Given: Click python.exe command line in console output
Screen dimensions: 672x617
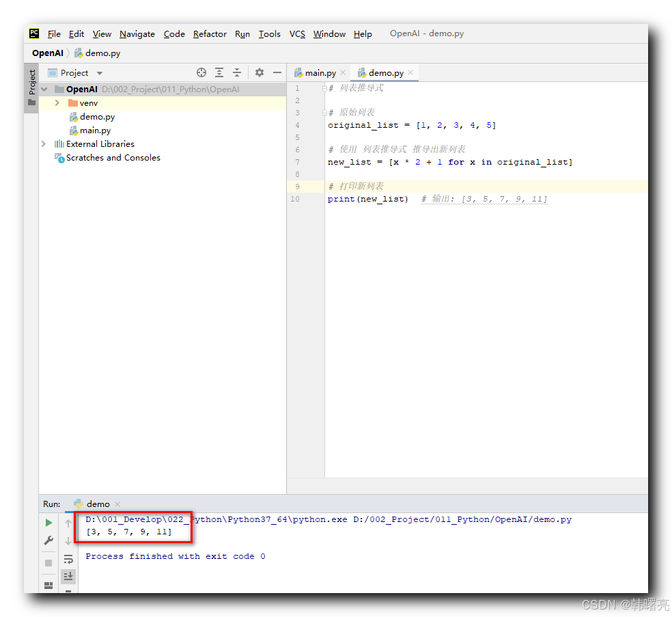Looking at the screenshot, I should point(328,520).
